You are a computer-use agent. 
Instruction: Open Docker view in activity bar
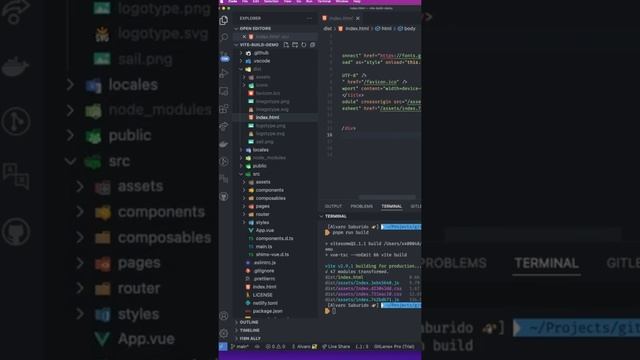point(224,144)
